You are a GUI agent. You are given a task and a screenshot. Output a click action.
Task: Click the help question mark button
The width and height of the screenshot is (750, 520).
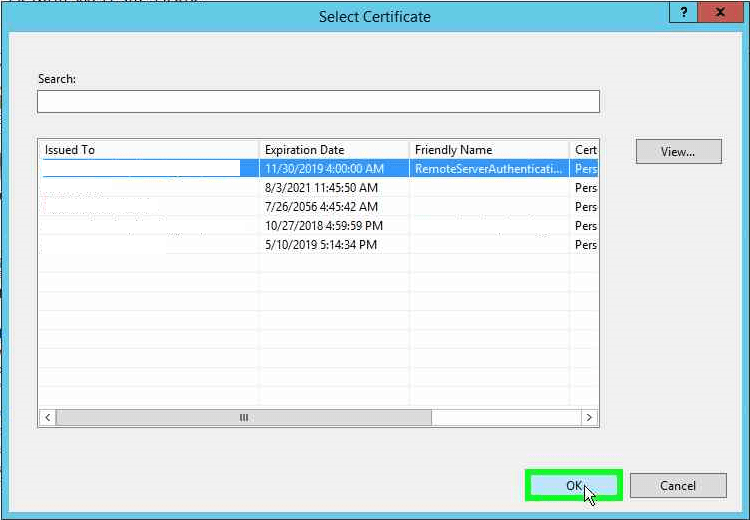pos(683,12)
